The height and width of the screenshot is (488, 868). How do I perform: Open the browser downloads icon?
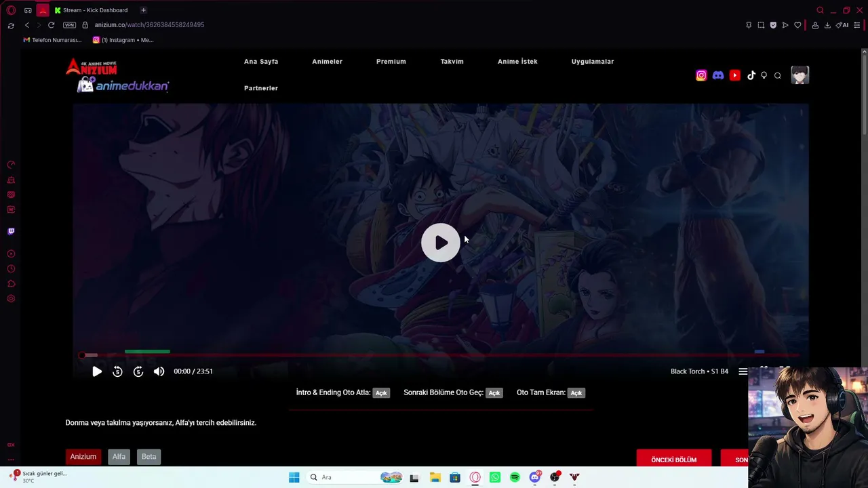827,25
